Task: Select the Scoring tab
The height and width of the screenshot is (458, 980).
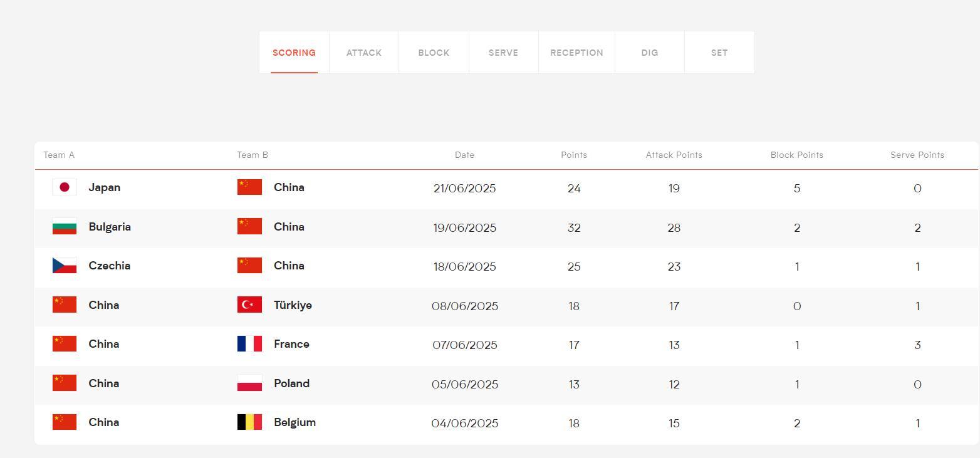Action: 294,53
